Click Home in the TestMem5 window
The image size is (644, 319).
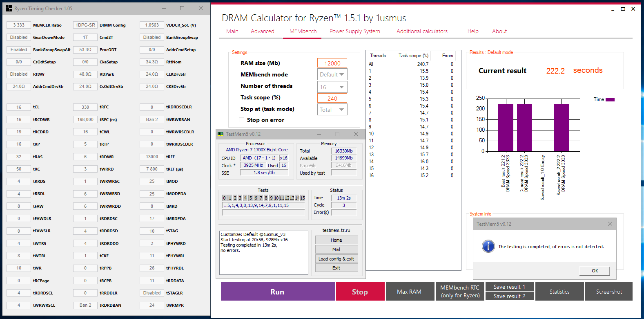coord(336,240)
